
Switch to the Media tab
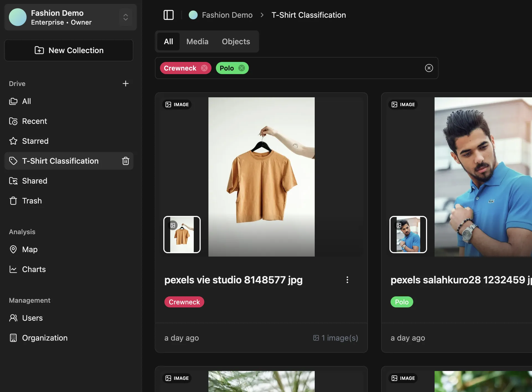(197, 41)
